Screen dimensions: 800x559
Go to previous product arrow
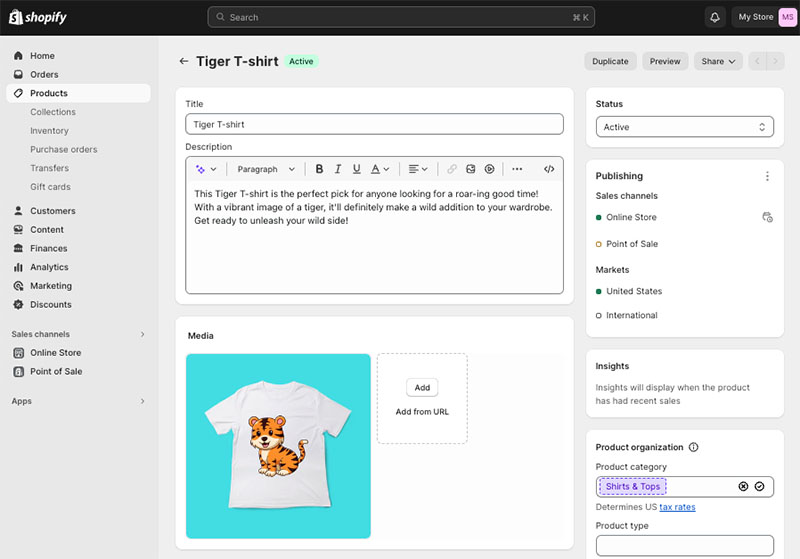(x=757, y=61)
